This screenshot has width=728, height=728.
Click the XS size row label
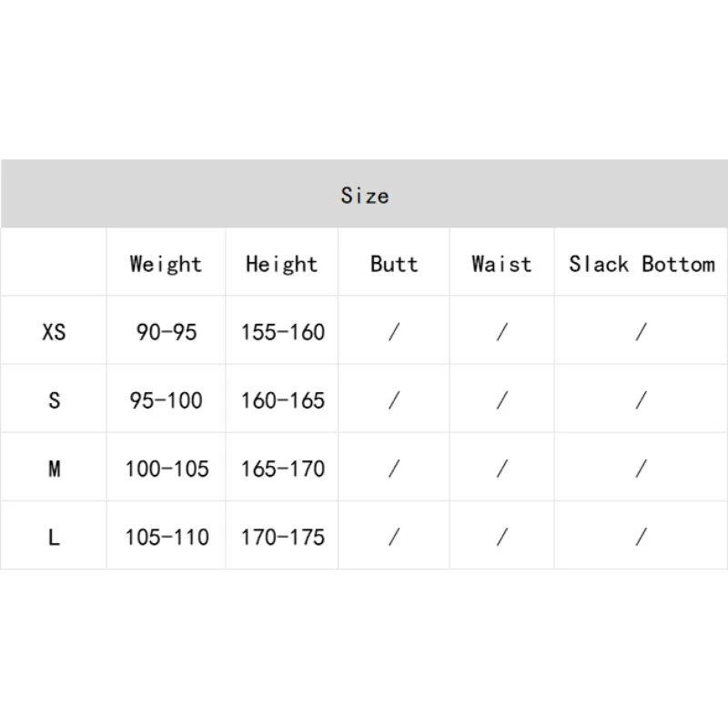click(54, 332)
